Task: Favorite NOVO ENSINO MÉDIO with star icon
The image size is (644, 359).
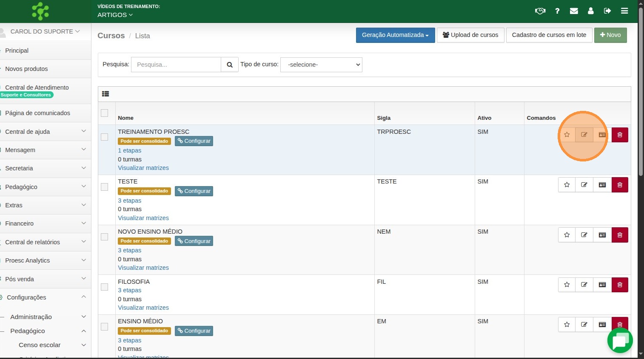Action: tap(567, 235)
